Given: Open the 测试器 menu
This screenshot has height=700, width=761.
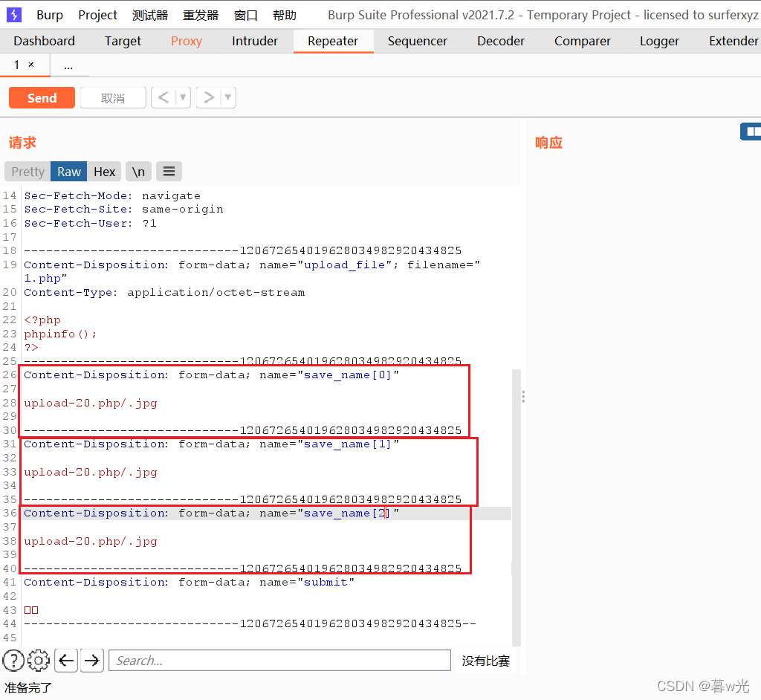Looking at the screenshot, I should coord(150,15).
